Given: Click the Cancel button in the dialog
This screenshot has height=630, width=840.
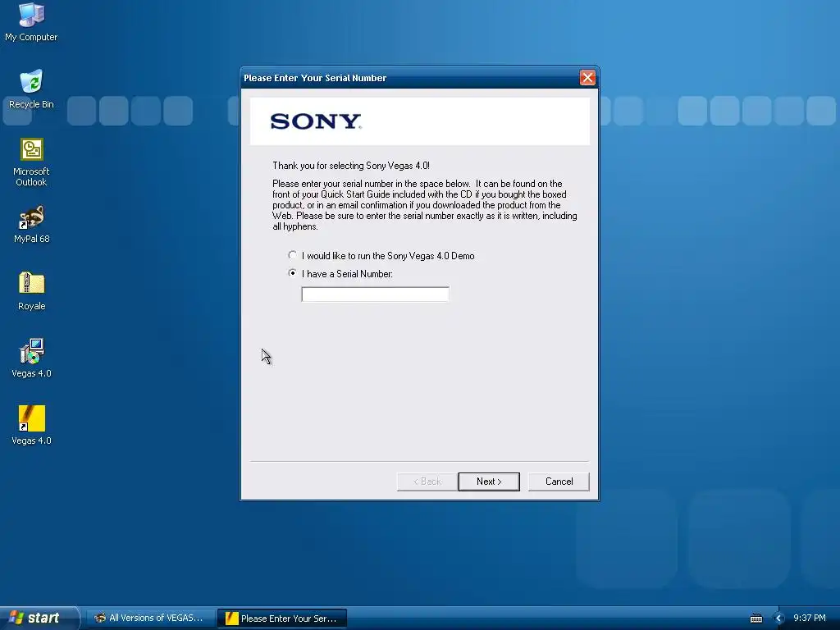Looking at the screenshot, I should [x=559, y=481].
